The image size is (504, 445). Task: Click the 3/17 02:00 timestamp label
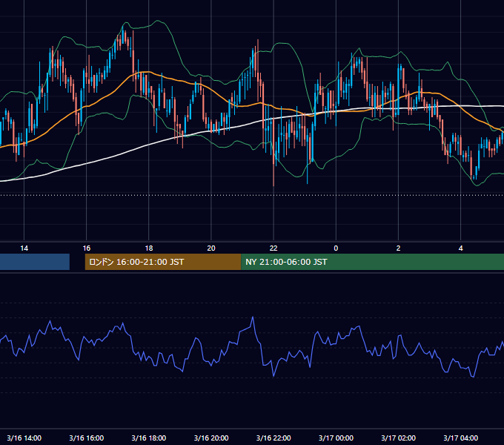(x=398, y=438)
